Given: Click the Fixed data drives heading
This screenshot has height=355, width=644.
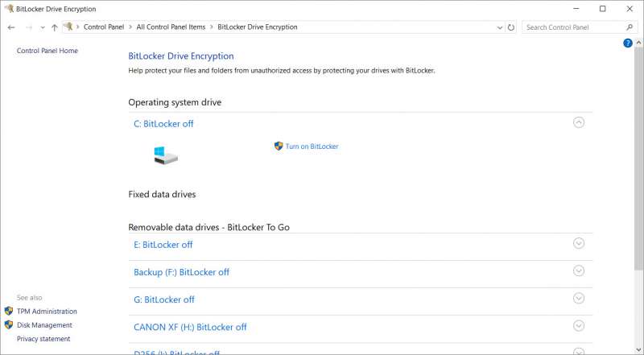Looking at the screenshot, I should tap(162, 194).
